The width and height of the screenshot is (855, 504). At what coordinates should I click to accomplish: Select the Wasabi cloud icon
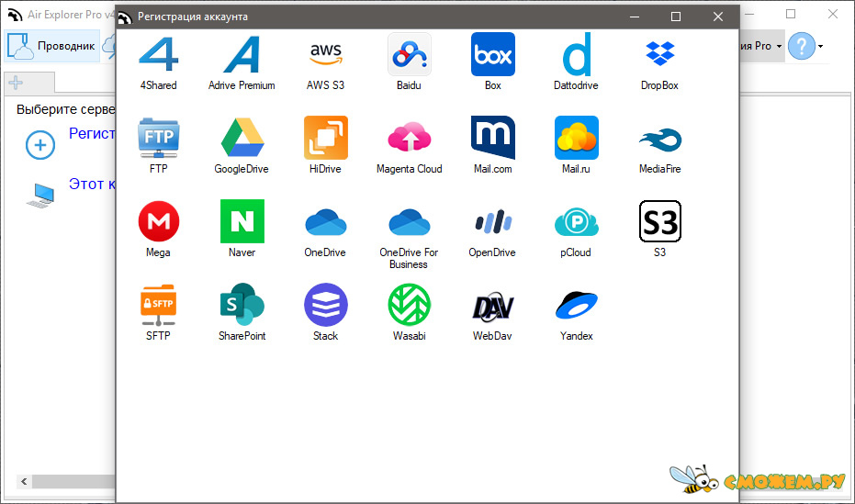click(x=409, y=305)
